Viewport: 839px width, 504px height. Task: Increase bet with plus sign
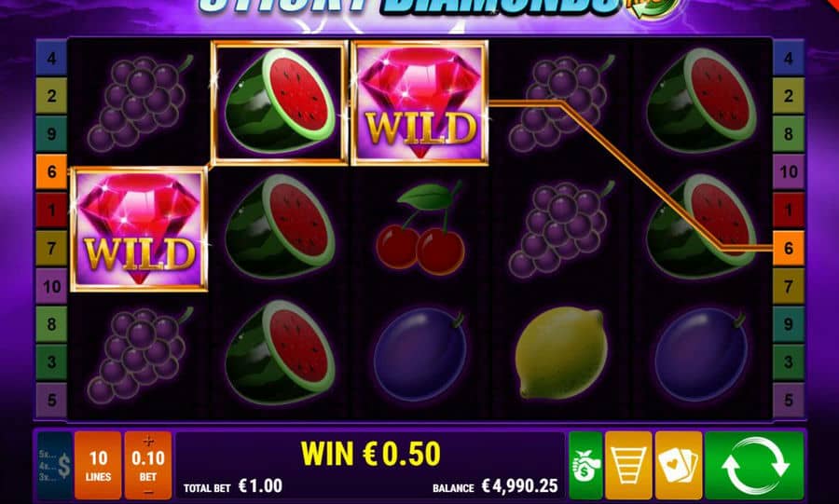click(148, 441)
